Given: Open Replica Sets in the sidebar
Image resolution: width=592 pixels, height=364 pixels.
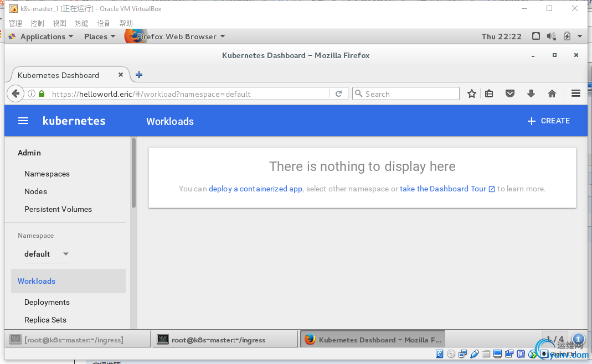Looking at the screenshot, I should point(45,320).
